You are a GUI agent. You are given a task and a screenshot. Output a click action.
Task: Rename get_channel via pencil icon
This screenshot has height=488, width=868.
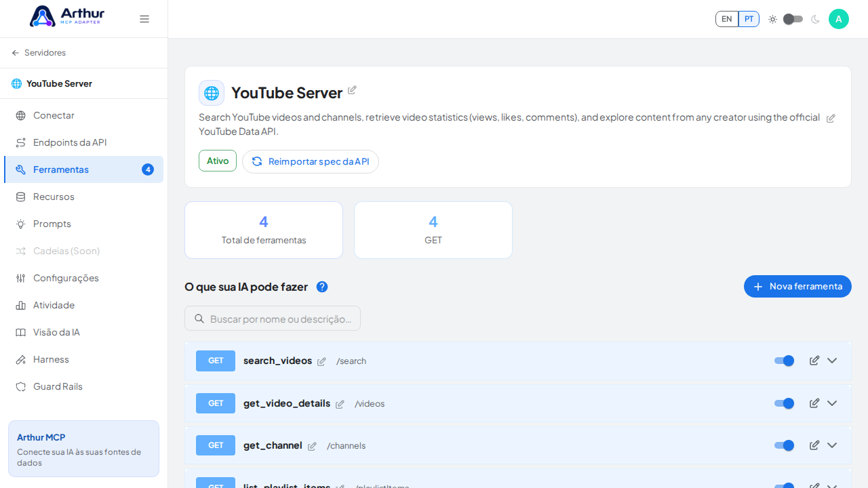tap(312, 447)
